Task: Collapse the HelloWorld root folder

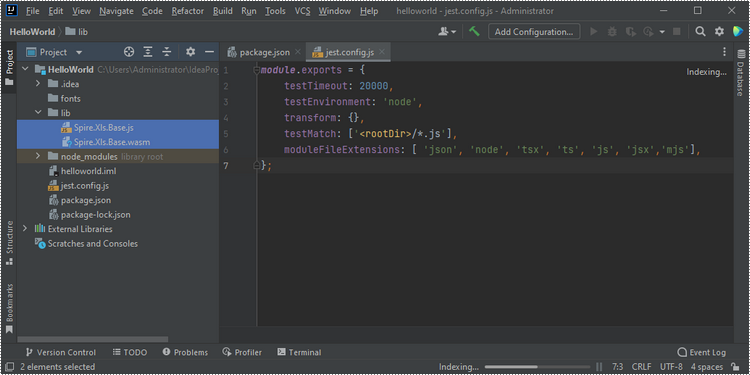Action: [25, 70]
